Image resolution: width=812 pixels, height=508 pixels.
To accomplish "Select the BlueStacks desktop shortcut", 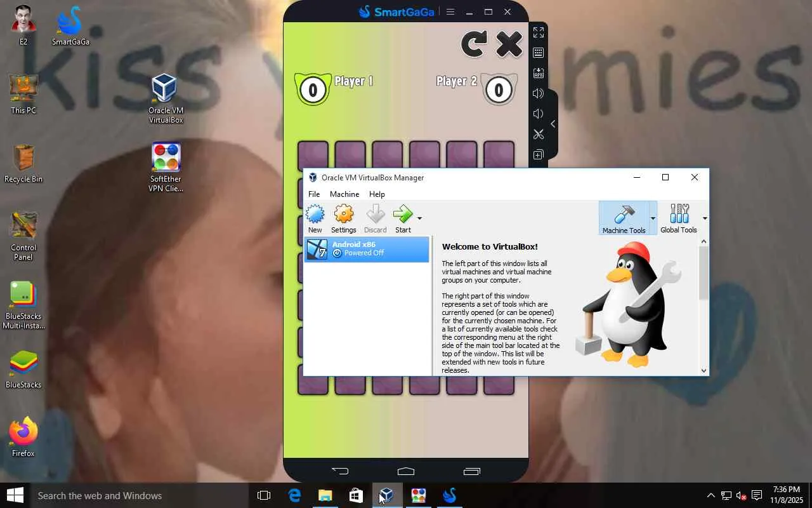I will click(x=23, y=369).
